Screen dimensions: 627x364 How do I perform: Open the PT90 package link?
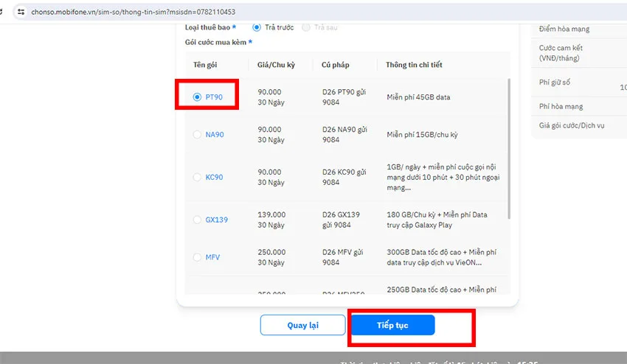tap(214, 97)
